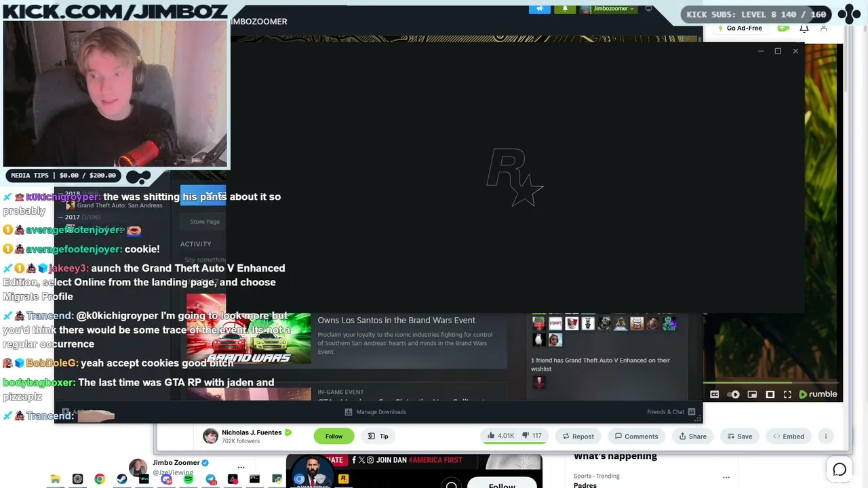Open the black-and-white circle app on the taskbar
868x488 pixels.
pos(77,479)
